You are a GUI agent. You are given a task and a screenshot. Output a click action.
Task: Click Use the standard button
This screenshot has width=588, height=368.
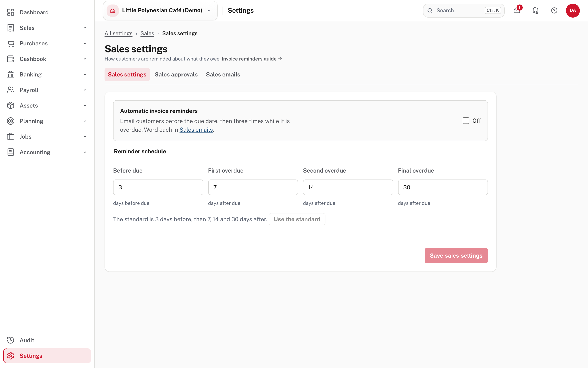point(297,219)
